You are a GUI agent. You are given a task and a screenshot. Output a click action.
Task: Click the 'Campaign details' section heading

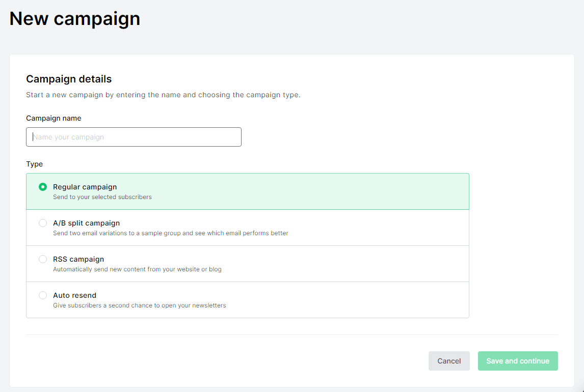[x=69, y=79]
